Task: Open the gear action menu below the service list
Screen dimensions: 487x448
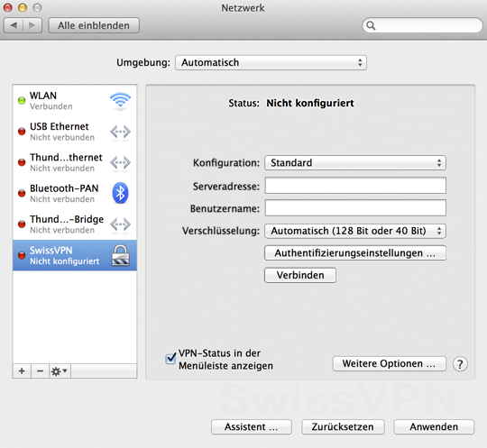Action: point(60,370)
